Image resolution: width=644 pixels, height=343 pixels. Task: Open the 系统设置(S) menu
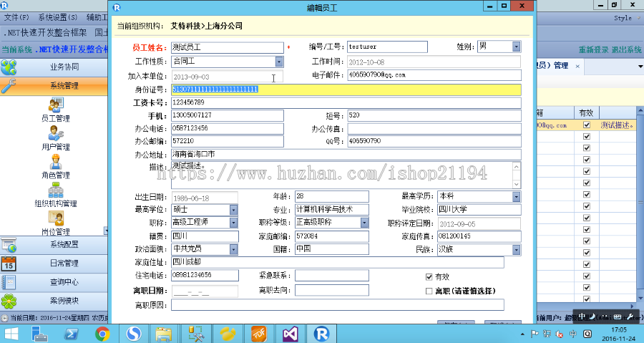tap(57, 18)
